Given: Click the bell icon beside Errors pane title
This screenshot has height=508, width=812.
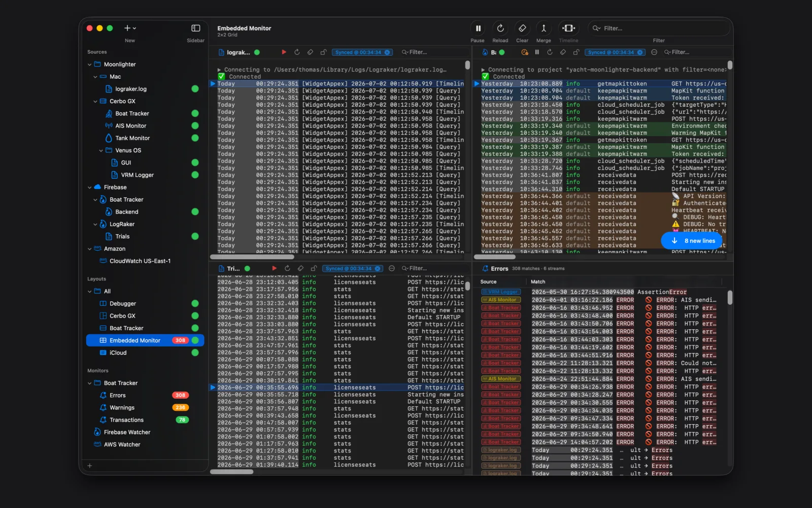Looking at the screenshot, I should coord(485,269).
